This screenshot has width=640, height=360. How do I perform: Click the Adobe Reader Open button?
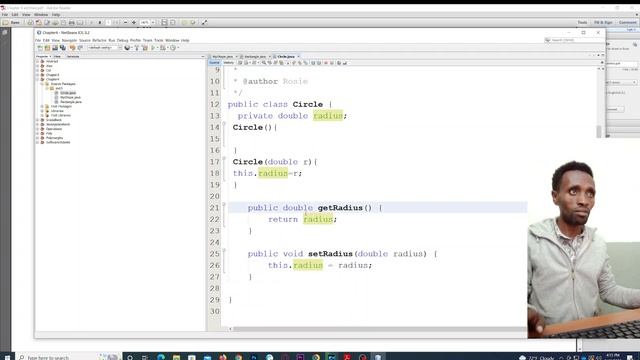coord(11,22)
